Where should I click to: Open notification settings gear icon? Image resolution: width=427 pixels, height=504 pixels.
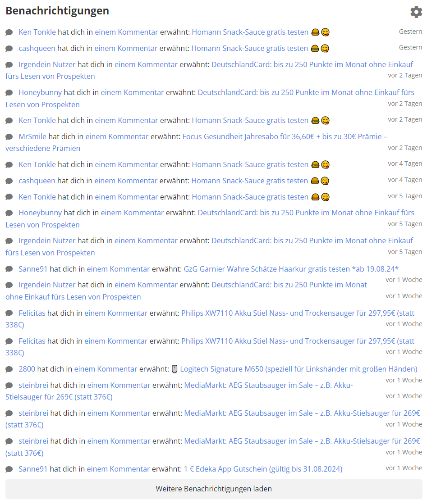tap(416, 12)
